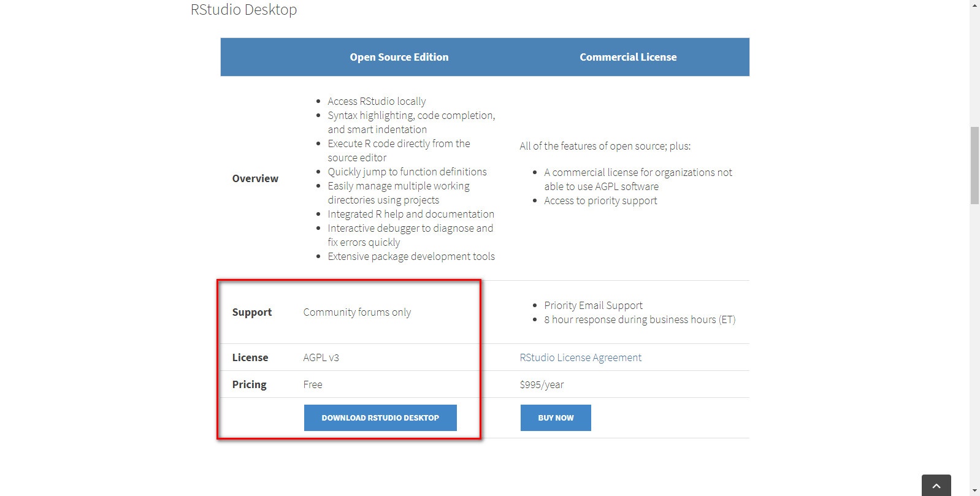Click Download RStudio Desktop button

[380, 418]
